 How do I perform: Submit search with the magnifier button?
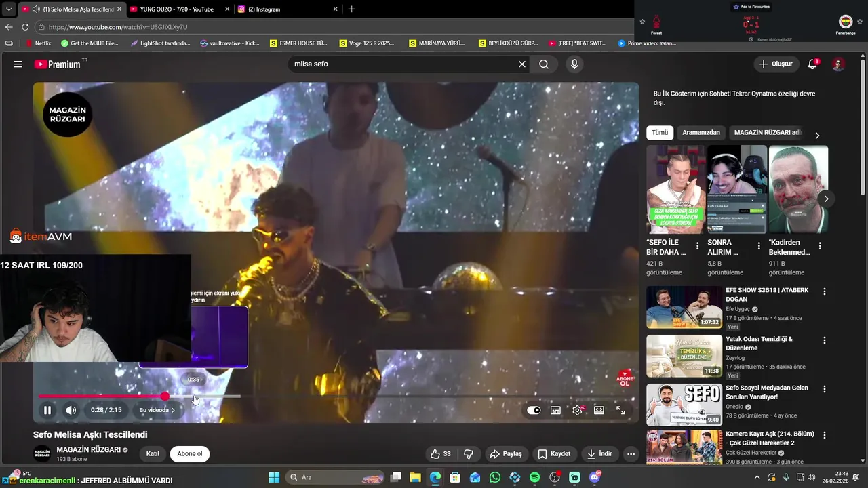click(x=544, y=64)
